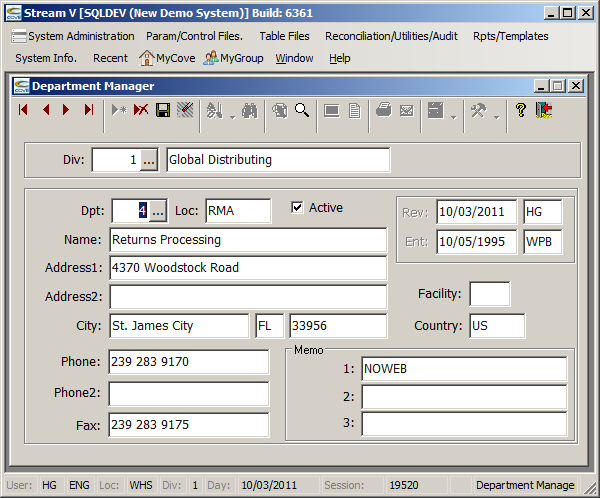Click the binoculars find icon
The image size is (600, 498).
pos(249,111)
